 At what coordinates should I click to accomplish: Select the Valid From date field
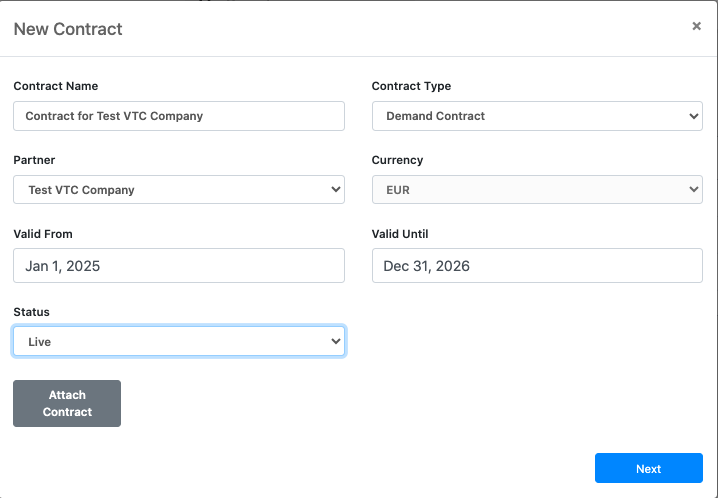point(179,265)
